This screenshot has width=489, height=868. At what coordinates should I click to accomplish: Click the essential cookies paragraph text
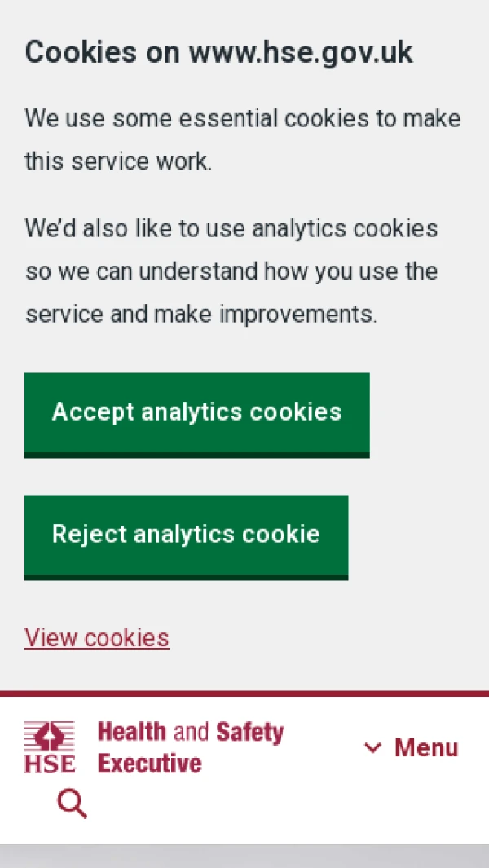pyautogui.click(x=242, y=139)
